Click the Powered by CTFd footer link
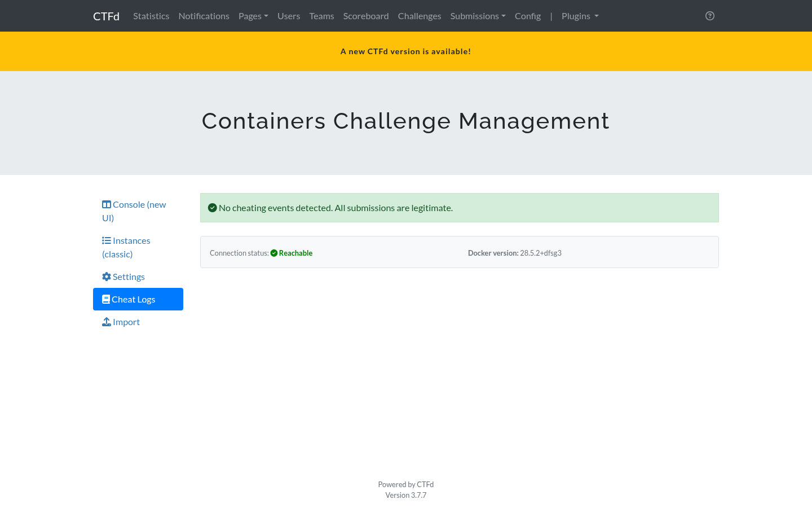812x508 pixels. coord(406,484)
